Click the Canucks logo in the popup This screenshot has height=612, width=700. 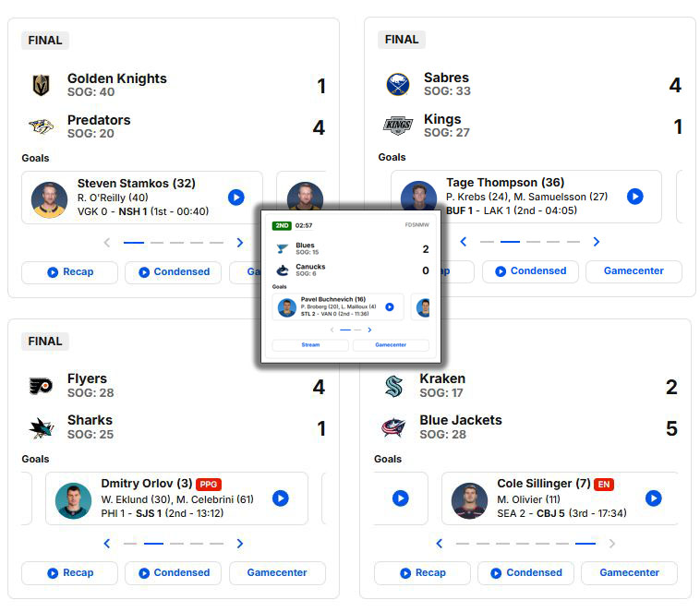pyautogui.click(x=283, y=270)
